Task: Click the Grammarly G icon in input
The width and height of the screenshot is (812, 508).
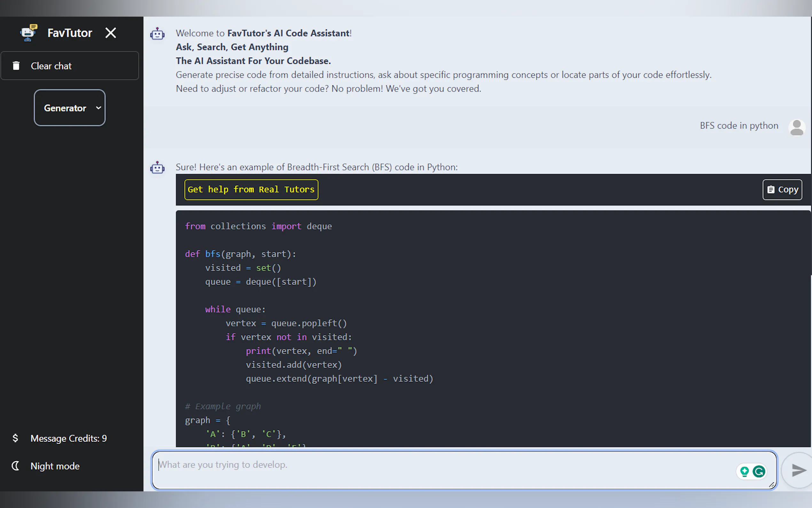Action: (x=759, y=472)
